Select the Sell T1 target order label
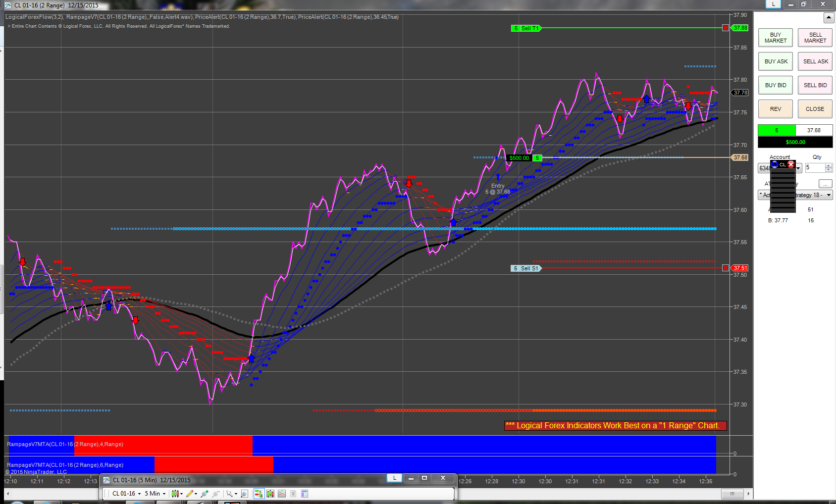 [x=525, y=28]
